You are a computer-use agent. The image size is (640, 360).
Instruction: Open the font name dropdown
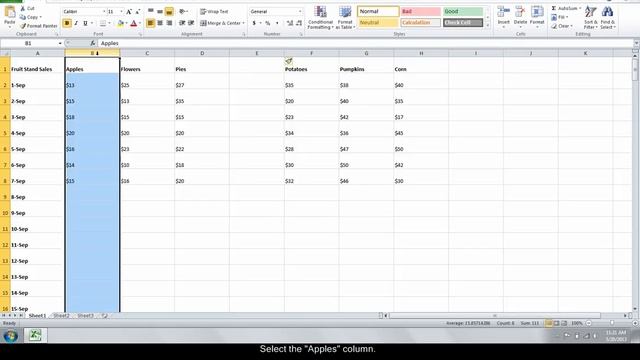(104, 12)
